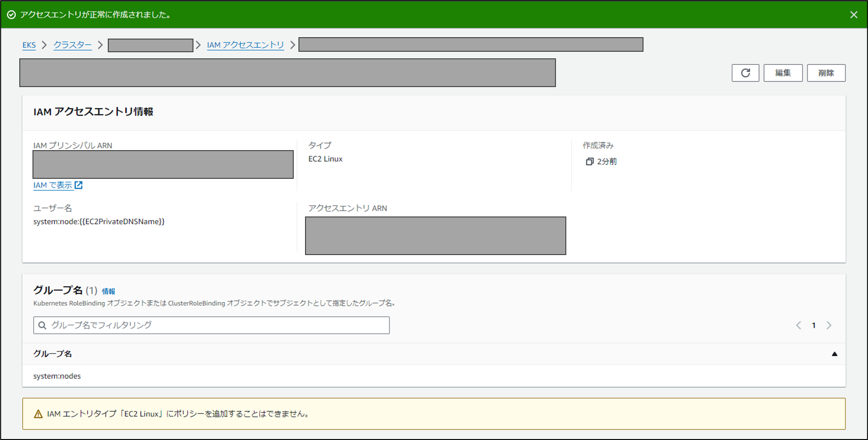The height and width of the screenshot is (440, 868).
Task: Click the system:node:{{EC2PrivateDNSName}} username value
Action: click(99, 222)
